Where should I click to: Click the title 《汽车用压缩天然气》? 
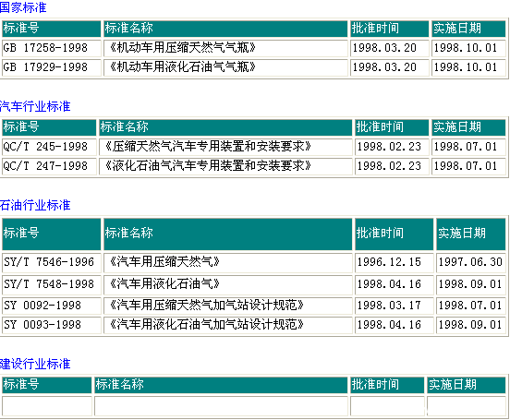pyautogui.click(x=164, y=261)
